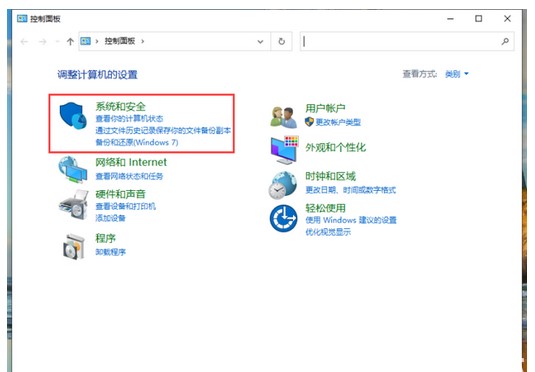The width and height of the screenshot is (535, 372).
Task: Open 查看设备和打印机 link
Action: (x=126, y=206)
